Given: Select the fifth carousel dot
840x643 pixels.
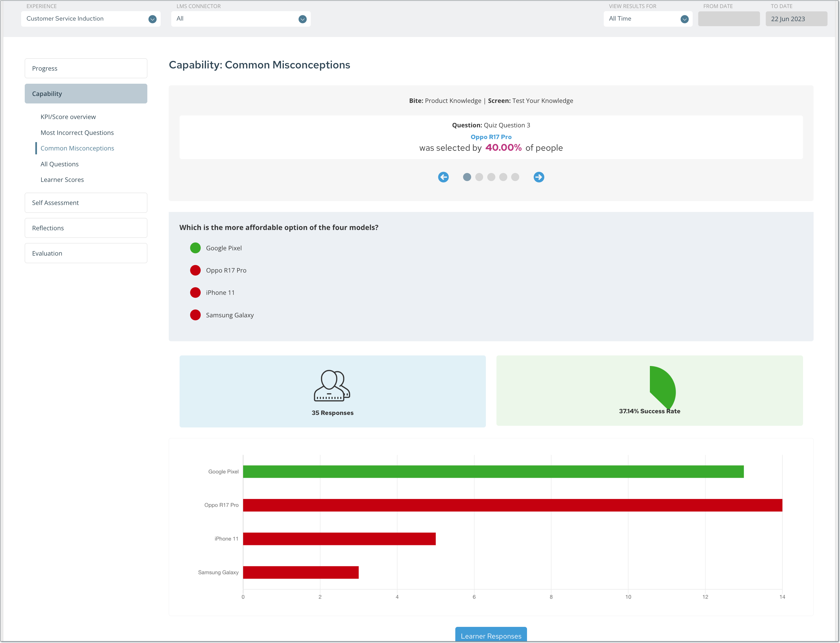Looking at the screenshot, I should tap(515, 177).
